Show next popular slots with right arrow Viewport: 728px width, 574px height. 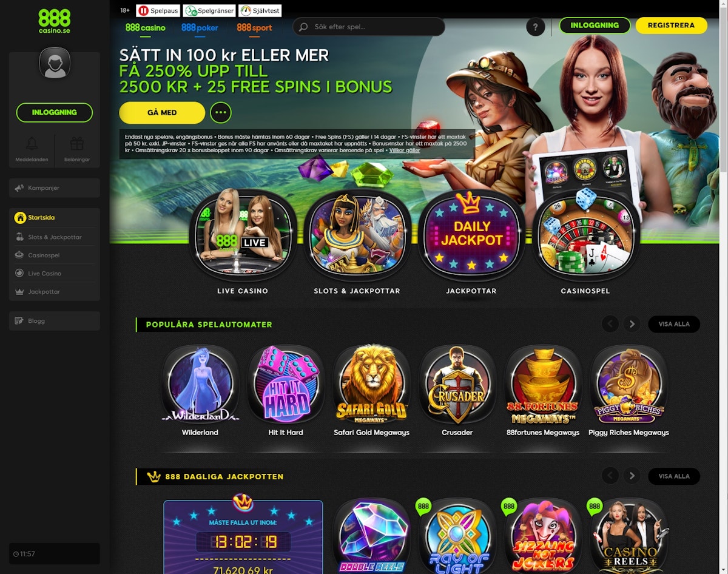(632, 324)
